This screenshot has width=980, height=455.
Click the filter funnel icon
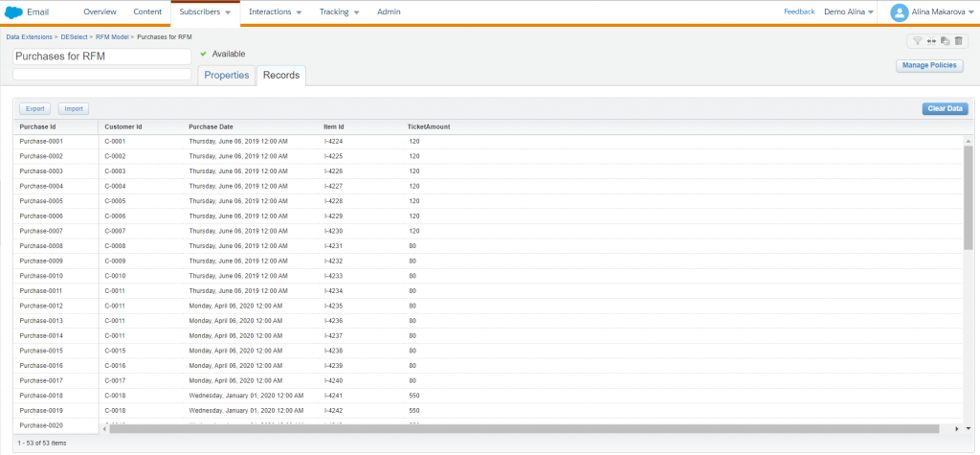[917, 41]
